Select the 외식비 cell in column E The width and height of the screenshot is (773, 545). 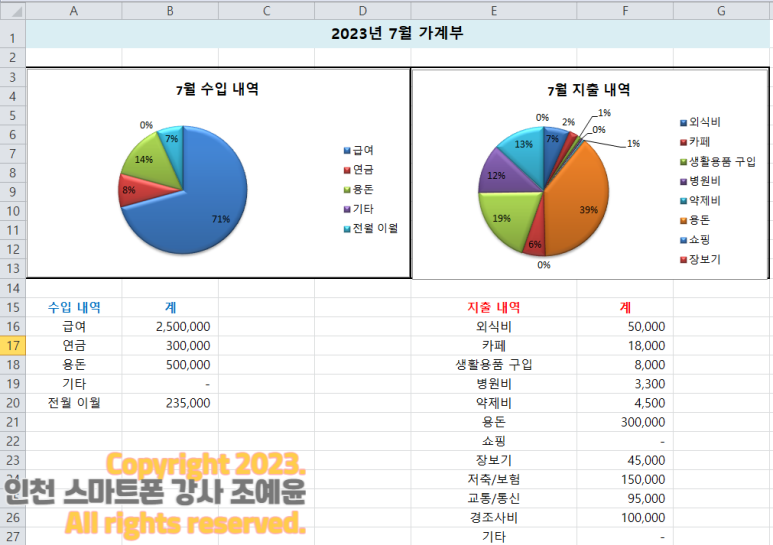coord(493,327)
